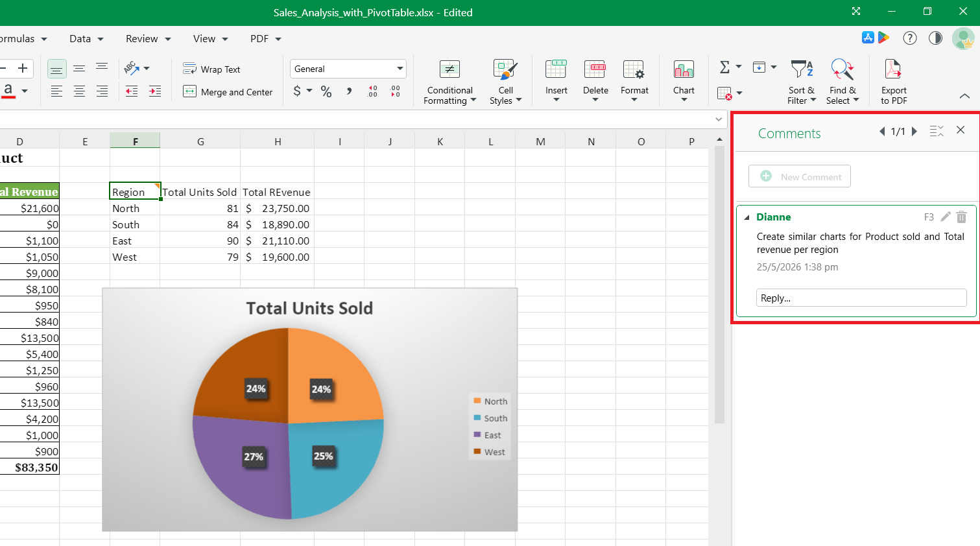Image resolution: width=980 pixels, height=546 pixels.
Task: Export the workbook to PDF
Action: coord(894,82)
